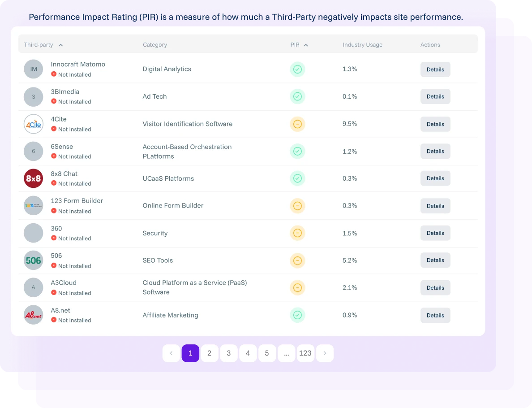Click red Not Installed dot under A8.net

click(x=54, y=320)
